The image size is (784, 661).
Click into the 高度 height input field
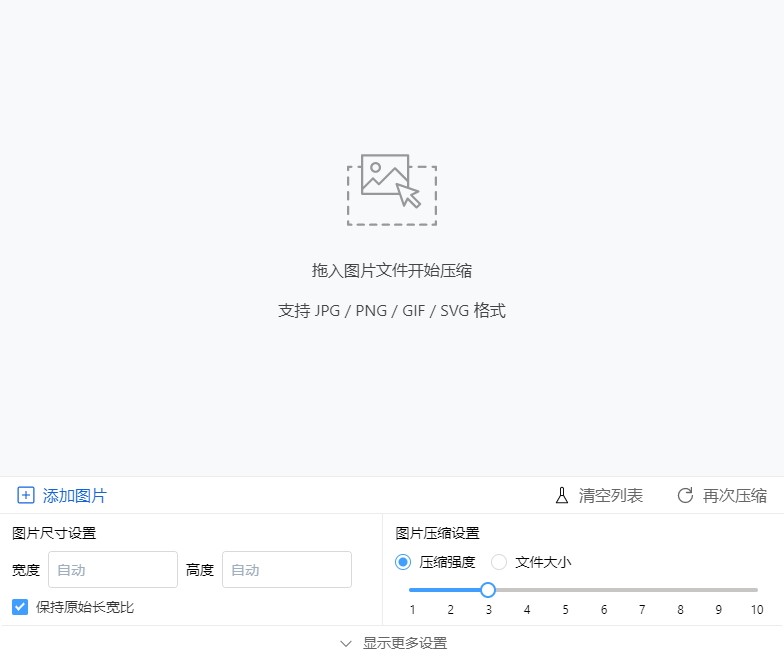coord(287,570)
